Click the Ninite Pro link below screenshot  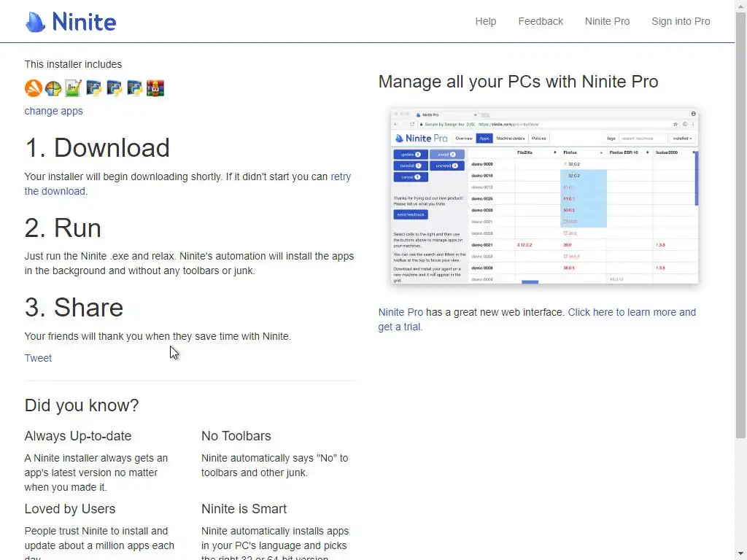point(400,312)
